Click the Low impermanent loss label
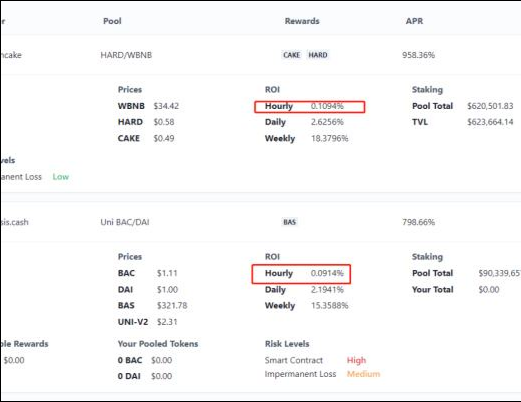521x402 pixels. pos(61,177)
